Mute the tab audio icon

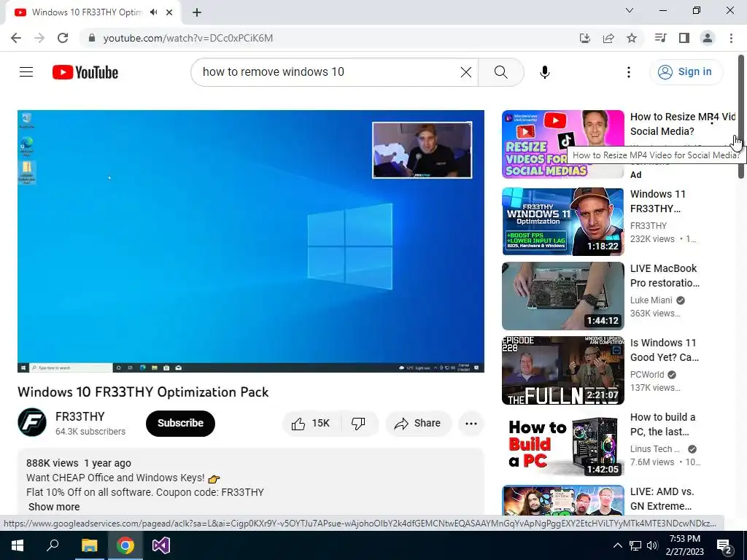153,12
